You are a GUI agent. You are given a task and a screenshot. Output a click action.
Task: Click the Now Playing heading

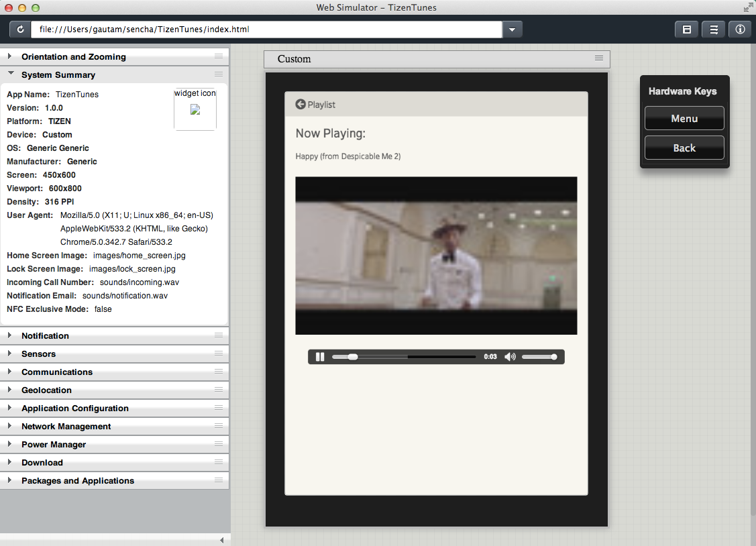pyautogui.click(x=330, y=133)
